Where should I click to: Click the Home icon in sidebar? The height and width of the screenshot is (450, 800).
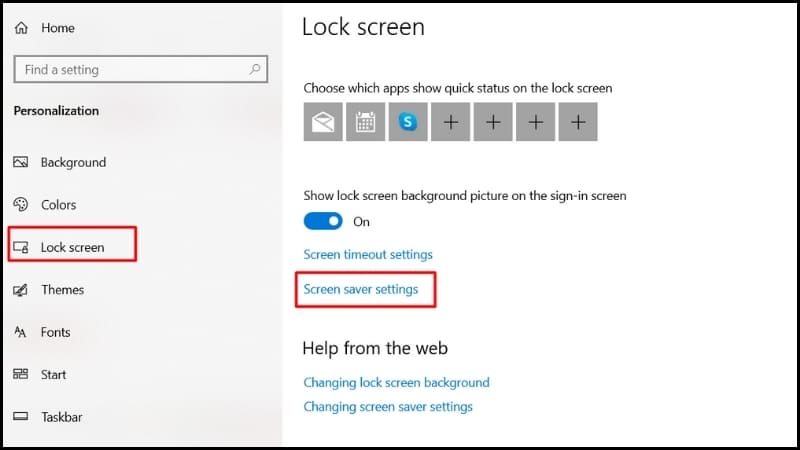click(21, 28)
